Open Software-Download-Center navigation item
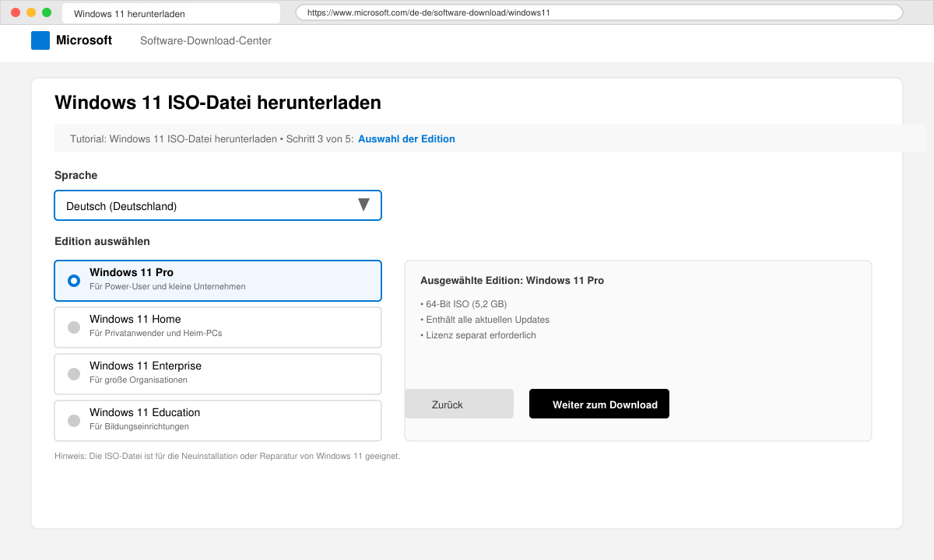This screenshot has height=560, width=934. [205, 40]
